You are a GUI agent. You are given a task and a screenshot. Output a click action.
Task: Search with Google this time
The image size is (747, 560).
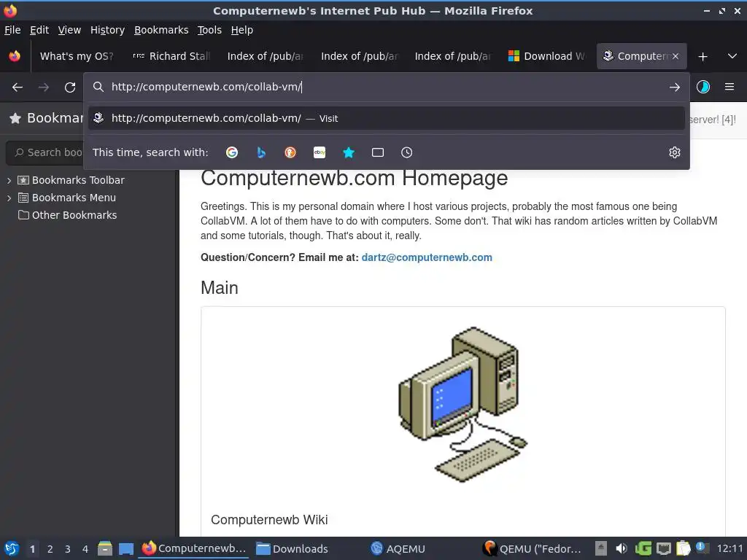[x=232, y=152]
